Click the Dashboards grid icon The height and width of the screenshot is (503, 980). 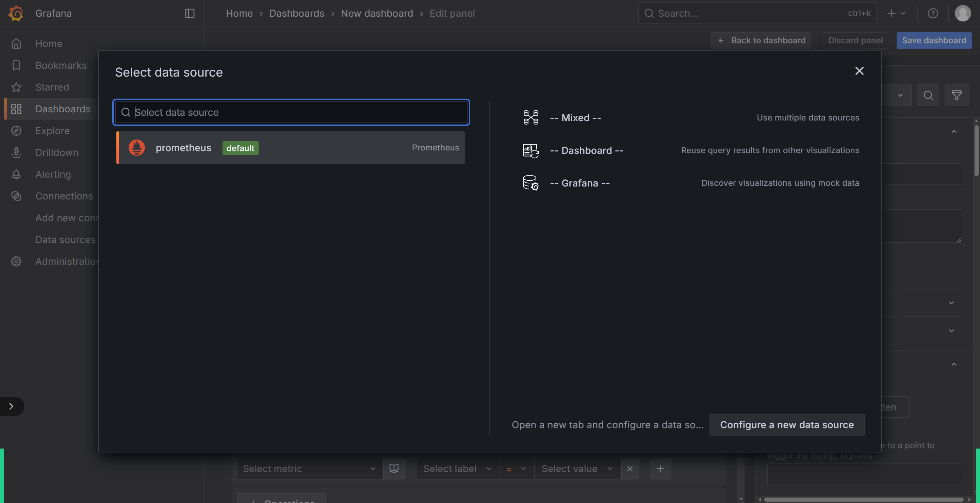[x=16, y=109]
